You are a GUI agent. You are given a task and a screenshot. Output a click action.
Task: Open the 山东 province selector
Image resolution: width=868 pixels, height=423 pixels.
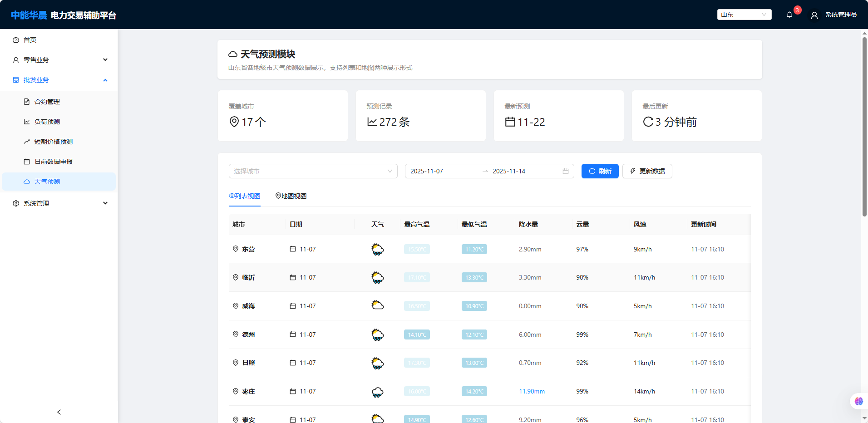744,14
